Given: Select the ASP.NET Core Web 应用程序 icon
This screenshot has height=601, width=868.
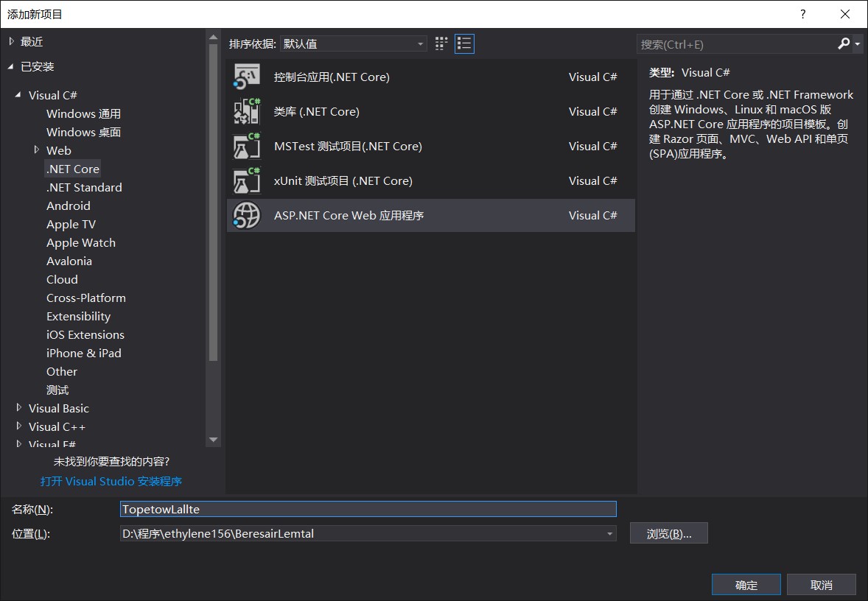Looking at the screenshot, I should 246,215.
